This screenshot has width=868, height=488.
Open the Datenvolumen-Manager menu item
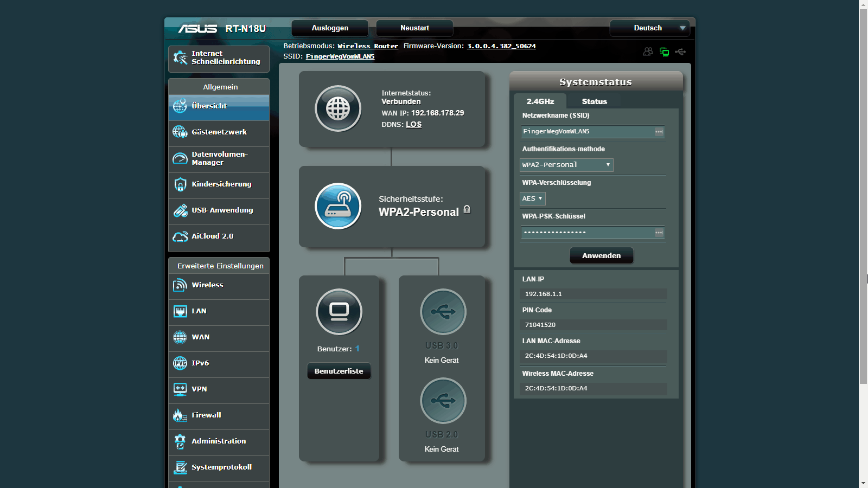219,159
